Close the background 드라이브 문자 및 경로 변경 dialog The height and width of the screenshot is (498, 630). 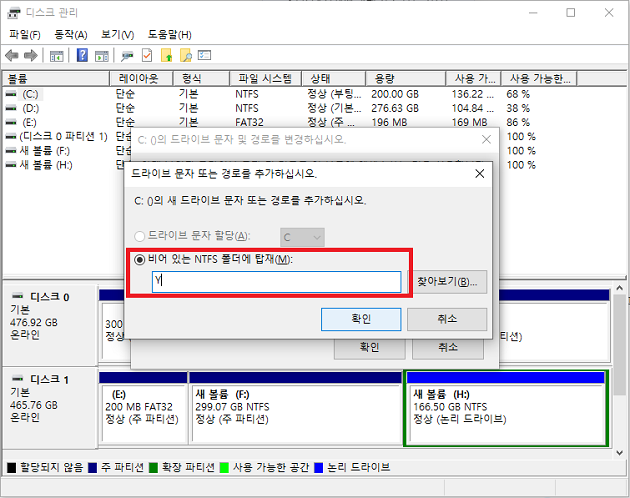486,139
